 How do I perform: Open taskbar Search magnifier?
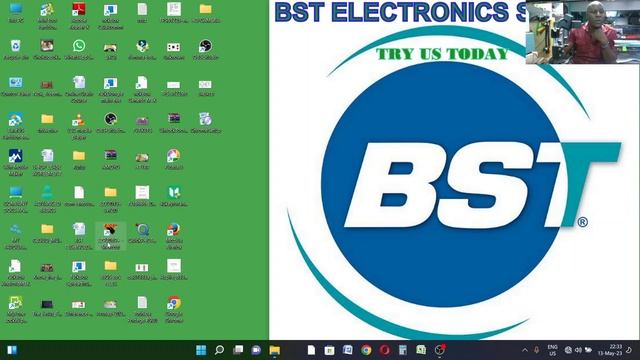coord(220,350)
